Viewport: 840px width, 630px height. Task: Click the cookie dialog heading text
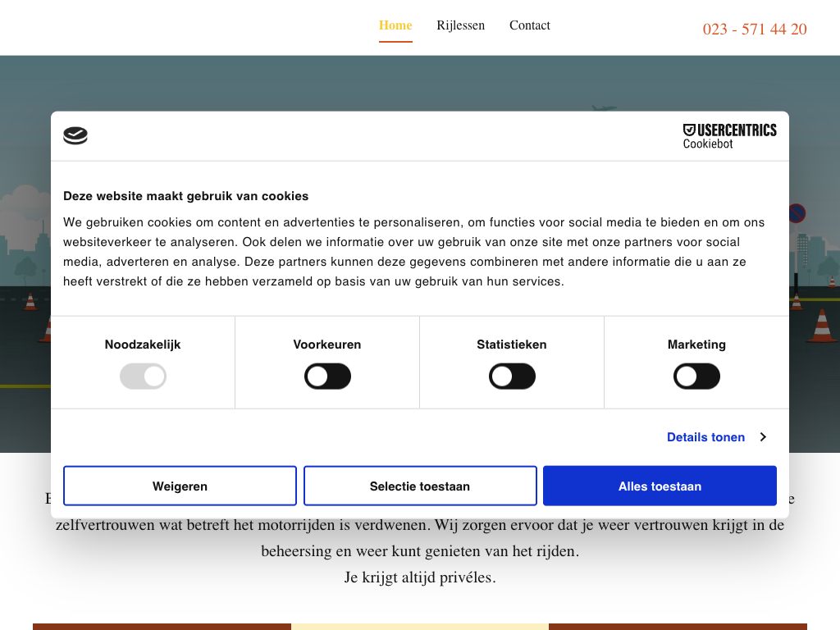tap(186, 196)
